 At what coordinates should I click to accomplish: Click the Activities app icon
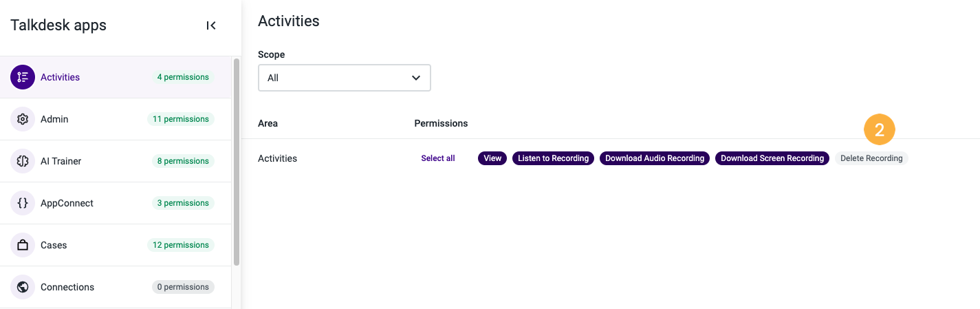[23, 77]
